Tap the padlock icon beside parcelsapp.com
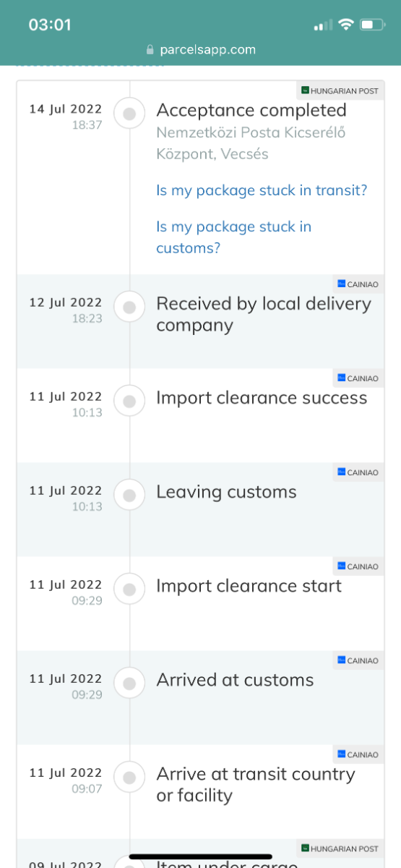Viewport: 401px width, 868px height. tap(150, 50)
